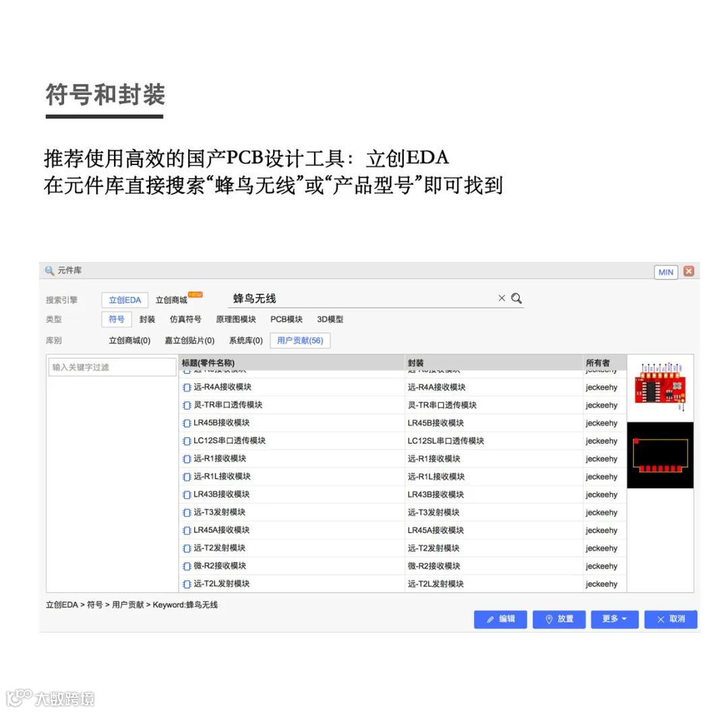Click the 取消 cancel button
The width and height of the screenshot is (728, 712).
pos(671,619)
